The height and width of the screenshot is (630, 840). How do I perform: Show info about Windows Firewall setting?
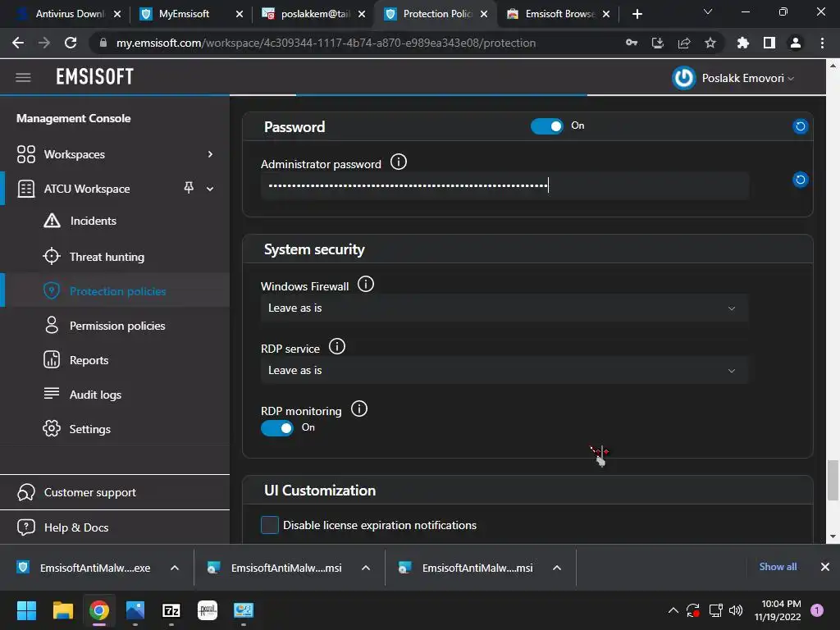click(x=366, y=284)
